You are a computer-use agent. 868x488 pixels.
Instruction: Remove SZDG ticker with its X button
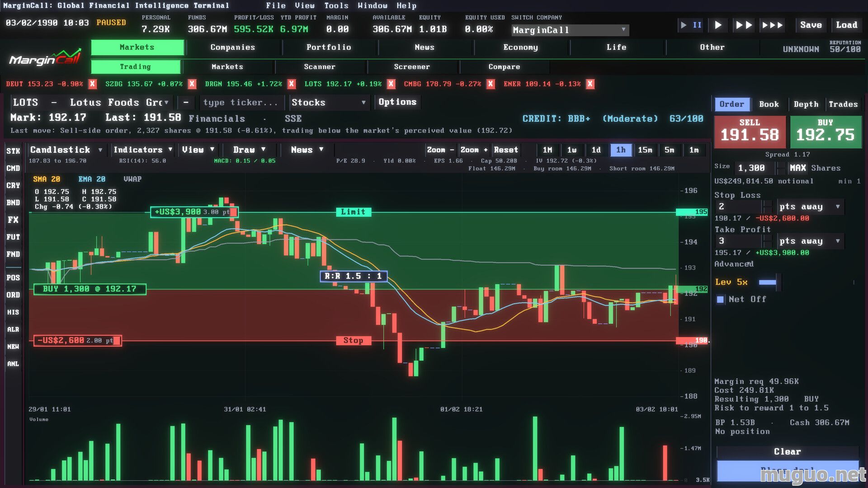pos(192,84)
